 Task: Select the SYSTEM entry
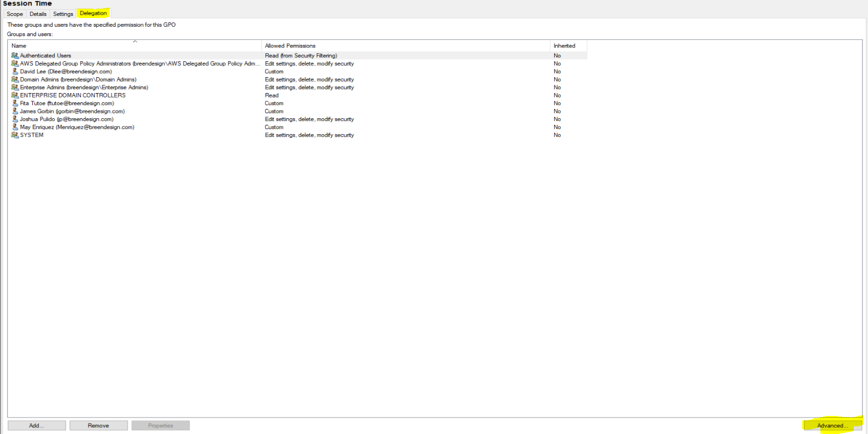[32, 135]
